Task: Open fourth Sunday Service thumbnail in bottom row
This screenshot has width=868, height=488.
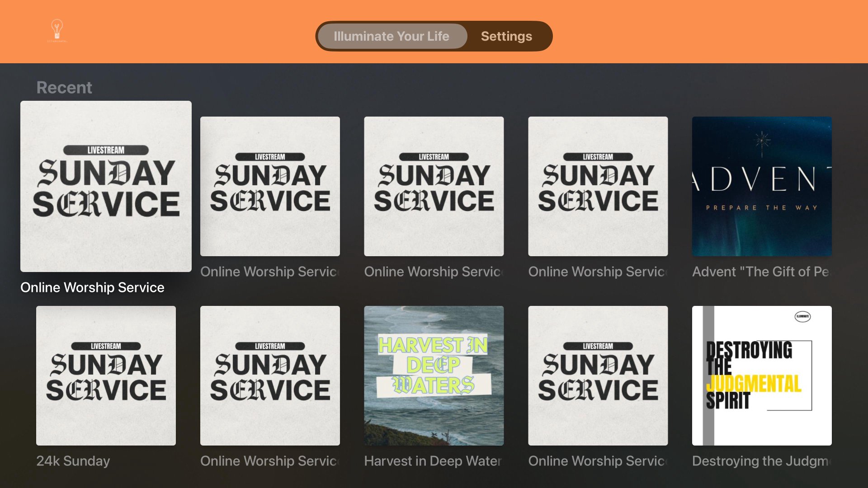Action: (598, 375)
